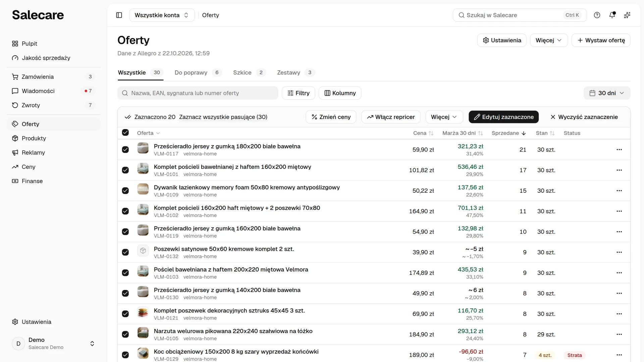Screen dimensions: 644x362
Task: Open row menu for Dywanik łazienkowy offer
Action: 619,191
